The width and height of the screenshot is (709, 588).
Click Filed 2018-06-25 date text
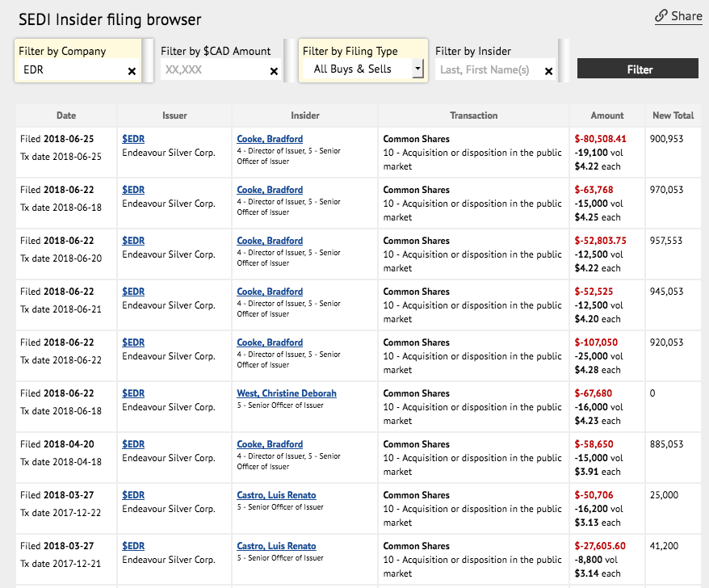[x=57, y=139]
